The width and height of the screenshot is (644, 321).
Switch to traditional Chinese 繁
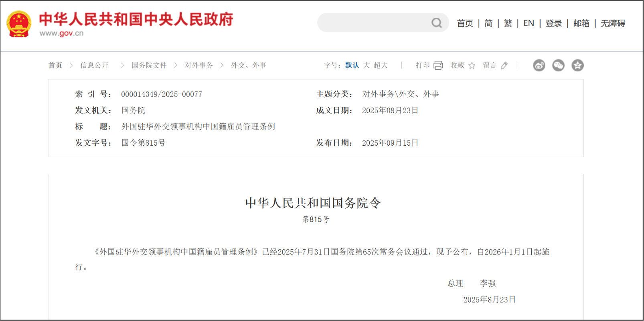[508, 23]
